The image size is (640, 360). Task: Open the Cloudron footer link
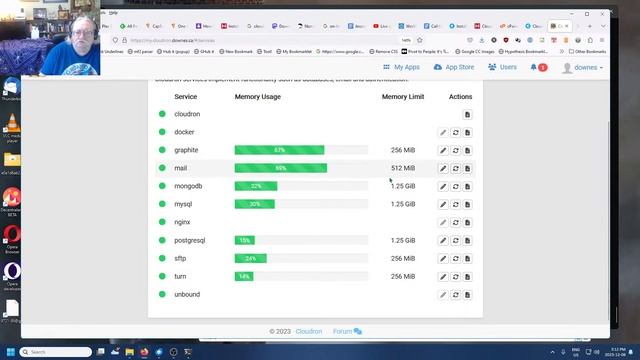pos(309,331)
